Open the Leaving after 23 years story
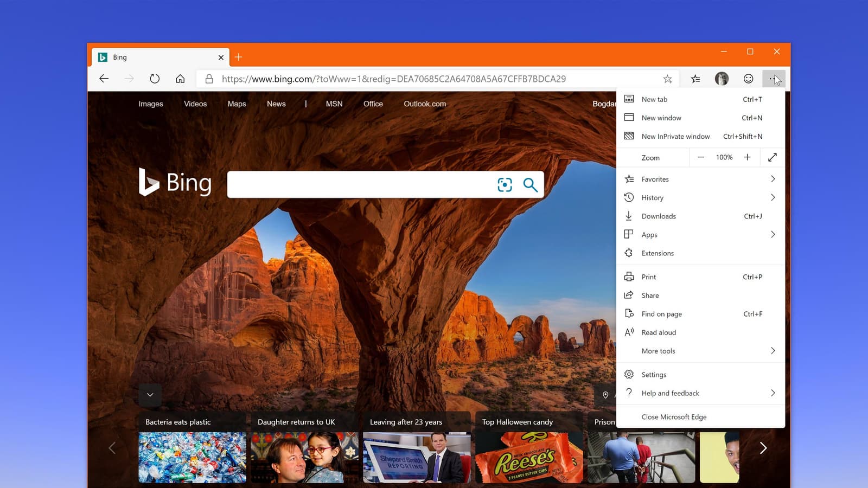This screenshot has width=868, height=488. point(417,447)
